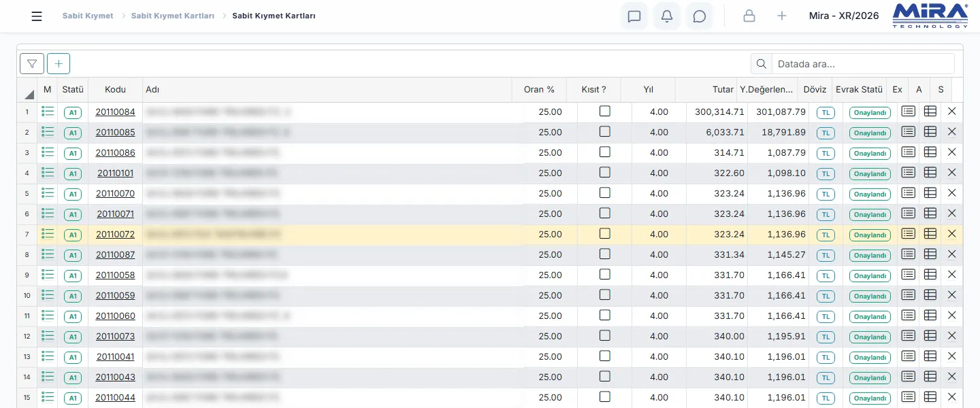Open the hamburger navigation menu
The width and height of the screenshot is (980, 408).
tap(37, 16)
